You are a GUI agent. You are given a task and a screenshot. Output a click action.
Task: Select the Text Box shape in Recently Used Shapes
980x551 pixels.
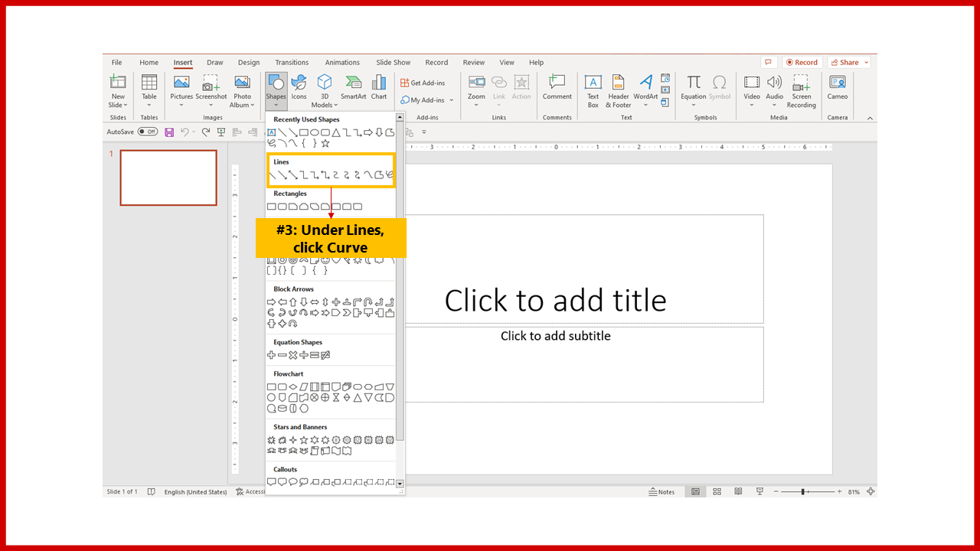pos(271,132)
